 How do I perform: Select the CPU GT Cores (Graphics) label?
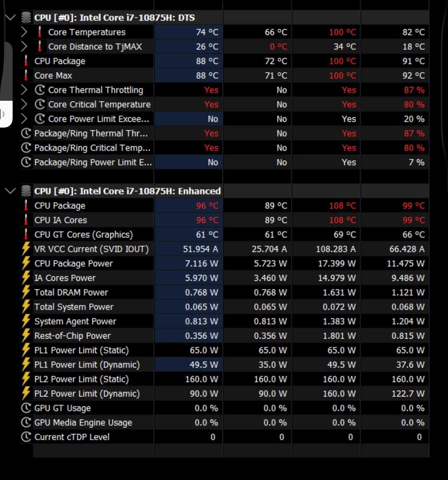(x=83, y=234)
